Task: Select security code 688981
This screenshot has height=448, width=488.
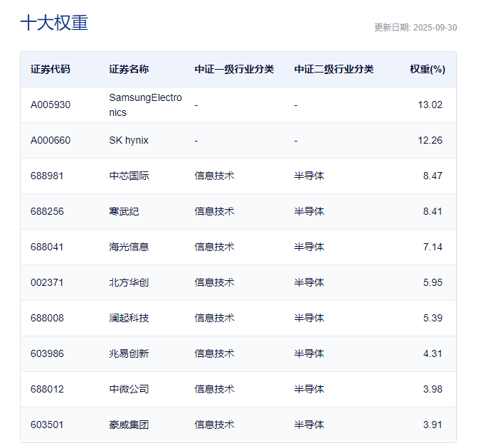Action: point(47,176)
